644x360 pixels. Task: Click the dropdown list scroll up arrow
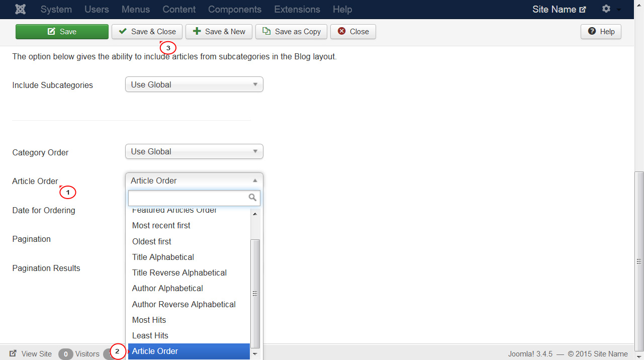pos(255,214)
